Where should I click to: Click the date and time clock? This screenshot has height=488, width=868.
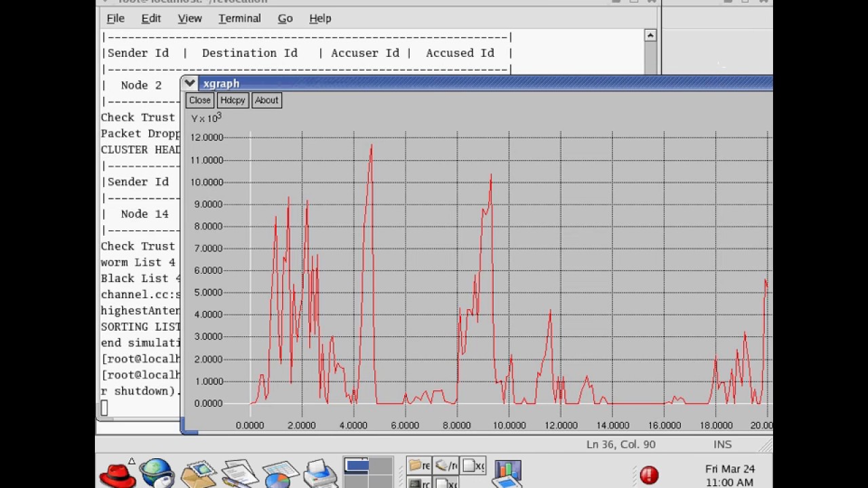pos(730,475)
